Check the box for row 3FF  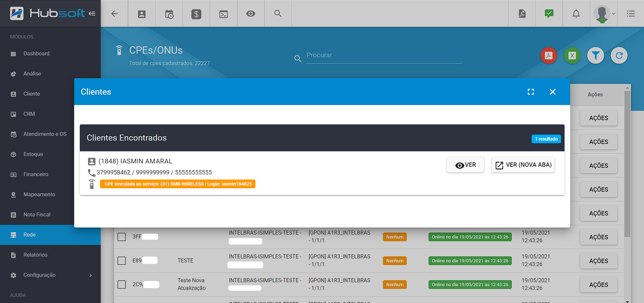click(122, 237)
